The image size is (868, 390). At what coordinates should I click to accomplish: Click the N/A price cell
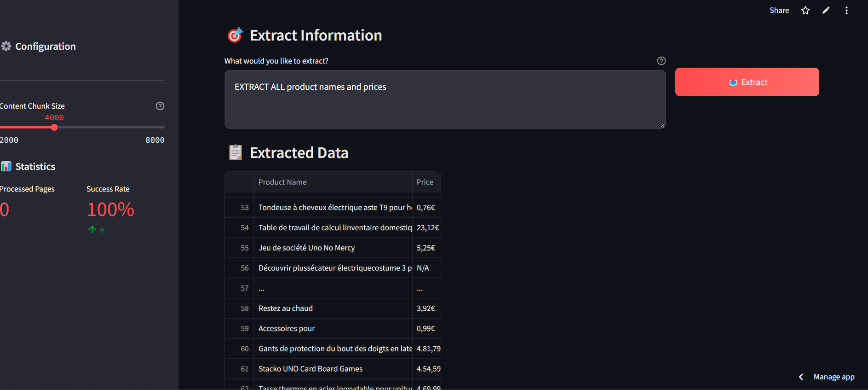426,268
